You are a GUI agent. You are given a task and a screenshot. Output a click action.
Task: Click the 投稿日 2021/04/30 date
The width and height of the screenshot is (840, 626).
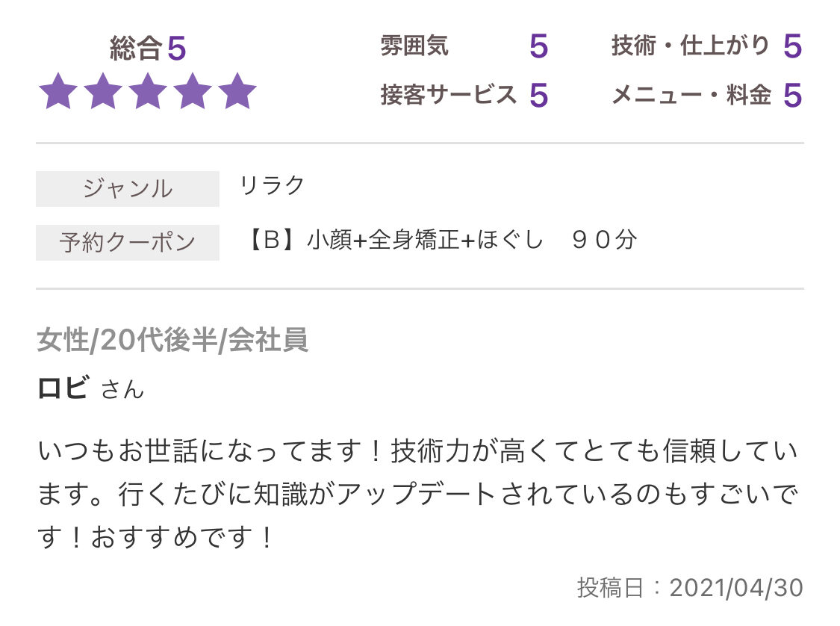[x=690, y=587]
